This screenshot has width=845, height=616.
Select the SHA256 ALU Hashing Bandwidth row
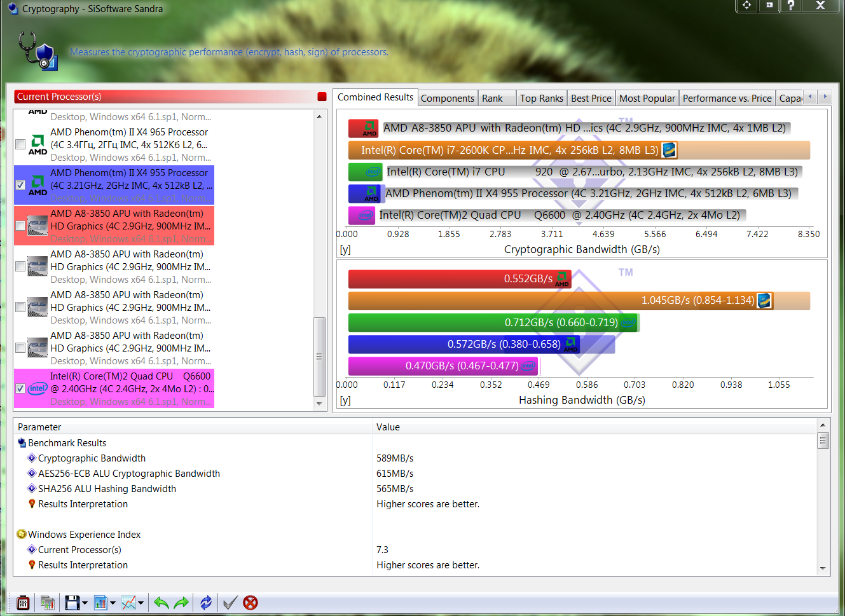[x=415, y=489]
